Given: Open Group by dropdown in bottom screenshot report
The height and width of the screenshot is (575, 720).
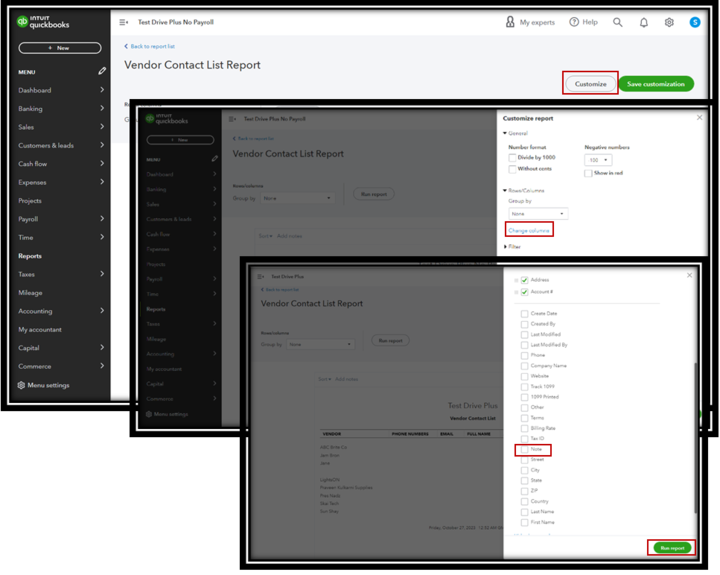Looking at the screenshot, I should point(321,344).
